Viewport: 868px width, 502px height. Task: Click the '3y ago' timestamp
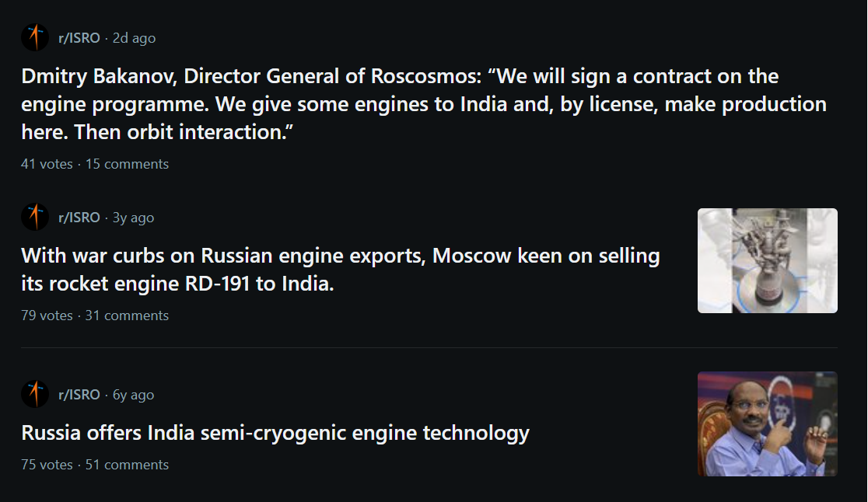134,218
